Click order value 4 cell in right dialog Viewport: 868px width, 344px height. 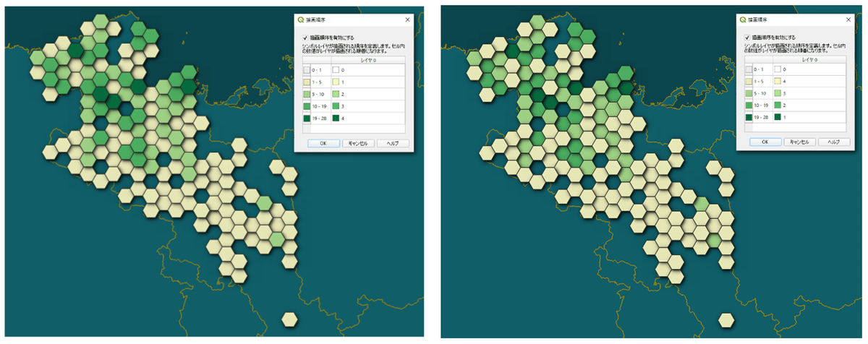(x=809, y=82)
